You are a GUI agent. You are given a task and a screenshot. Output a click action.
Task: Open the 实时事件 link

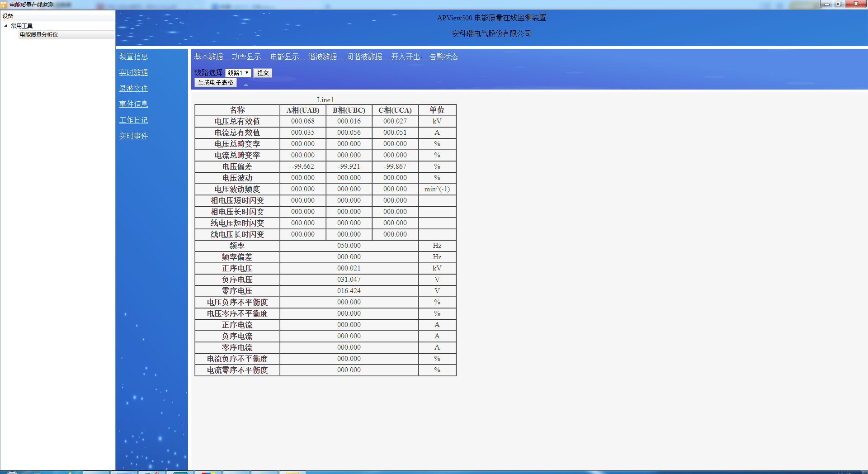coord(133,136)
